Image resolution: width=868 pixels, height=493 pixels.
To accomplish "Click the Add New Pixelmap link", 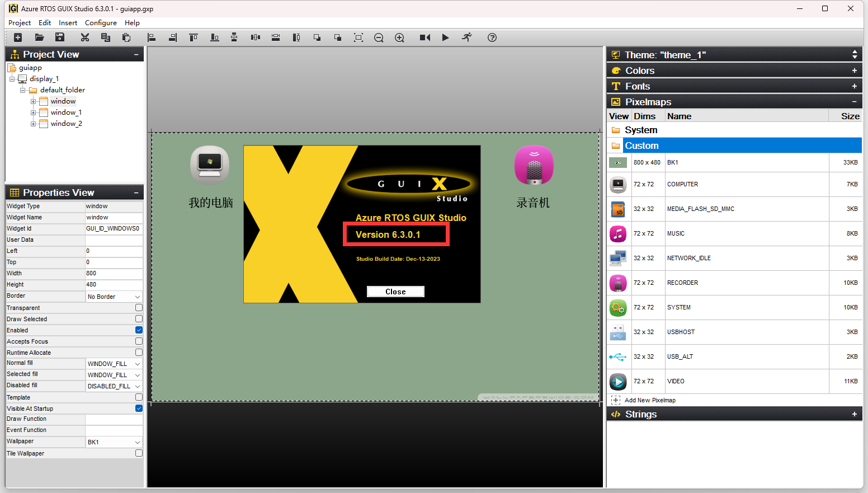I will pyautogui.click(x=650, y=400).
